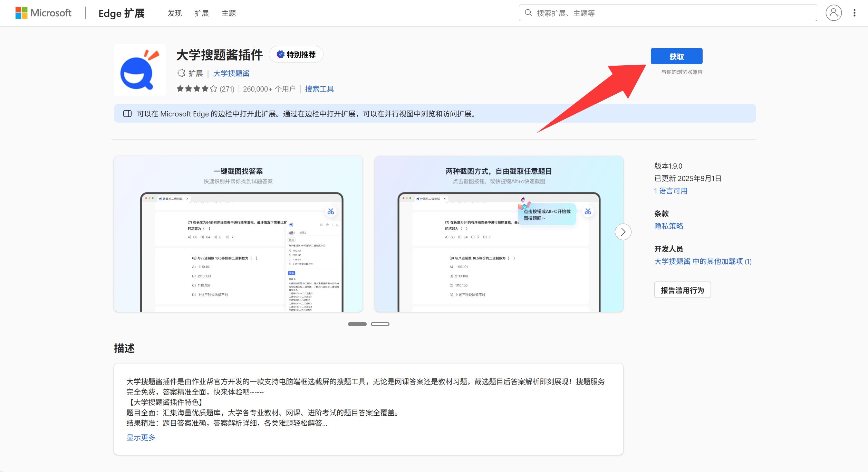Open the user account sign-in icon
Image resolution: width=868 pixels, height=472 pixels.
click(833, 13)
